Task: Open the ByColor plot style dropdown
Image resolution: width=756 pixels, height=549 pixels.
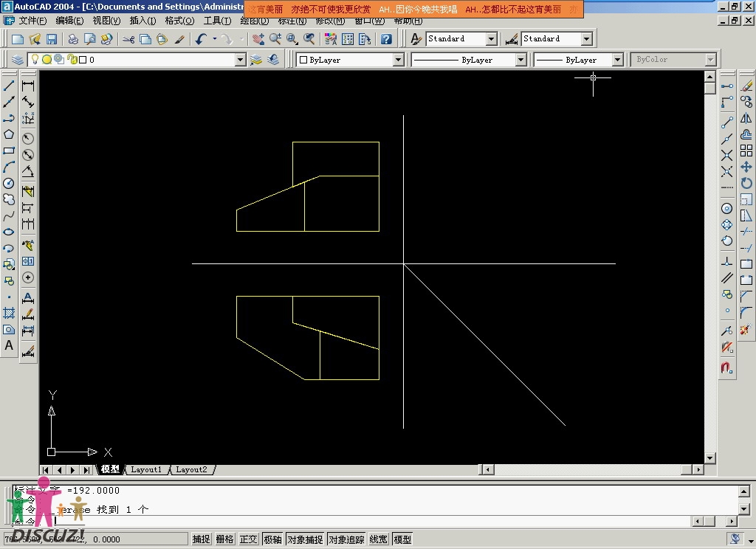Action: 710,59
